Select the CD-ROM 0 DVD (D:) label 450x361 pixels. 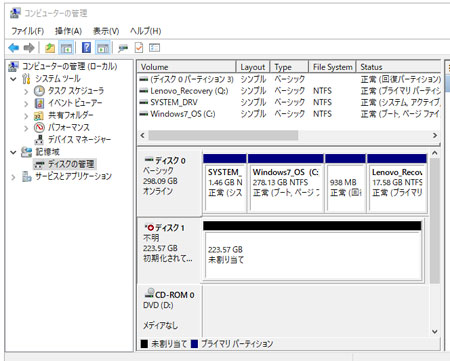click(169, 311)
